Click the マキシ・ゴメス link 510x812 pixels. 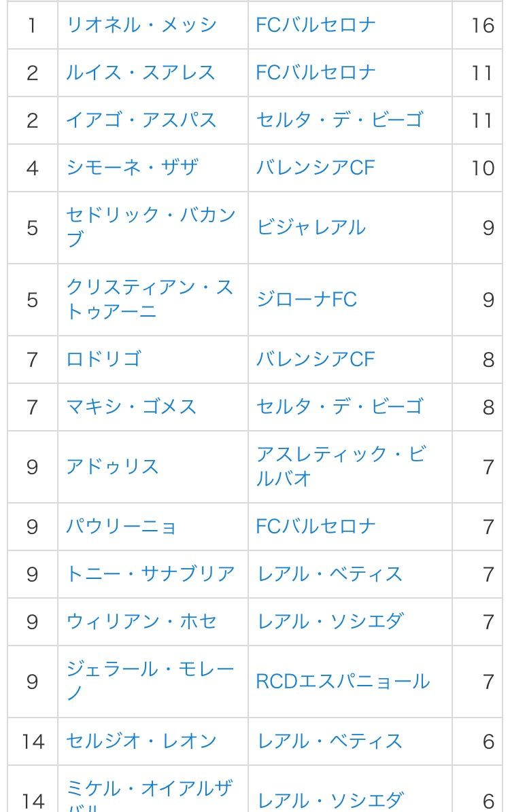[x=131, y=407]
